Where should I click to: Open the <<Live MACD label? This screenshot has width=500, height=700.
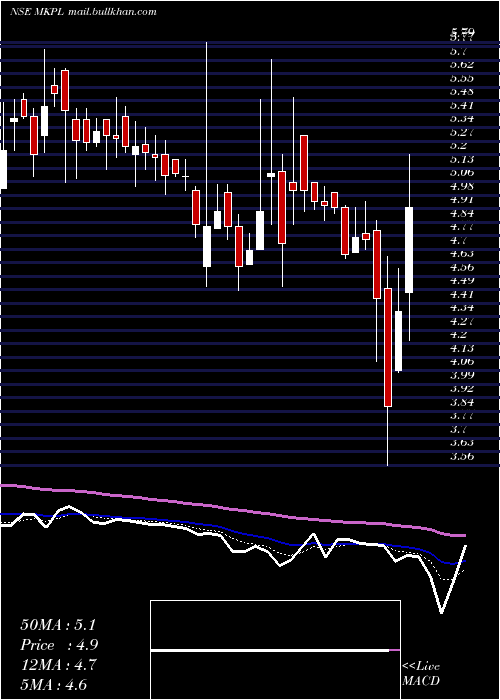pos(421,674)
